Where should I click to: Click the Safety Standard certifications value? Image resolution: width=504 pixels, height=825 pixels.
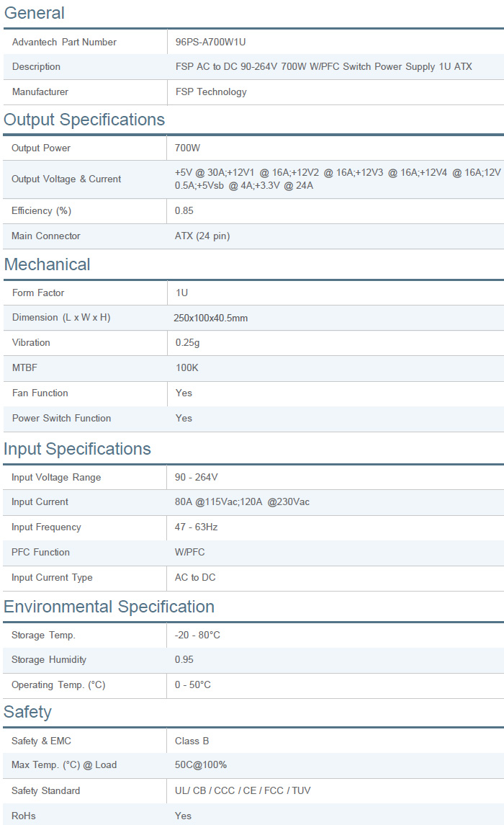(243, 790)
